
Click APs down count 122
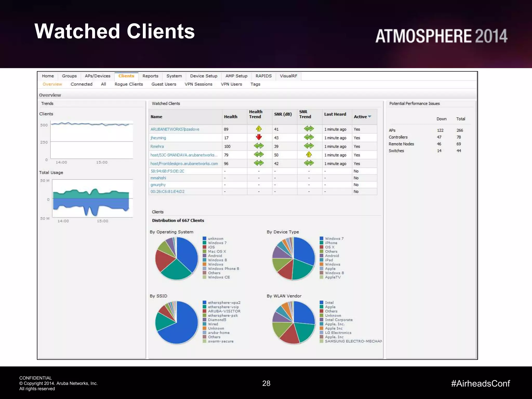[x=440, y=130]
